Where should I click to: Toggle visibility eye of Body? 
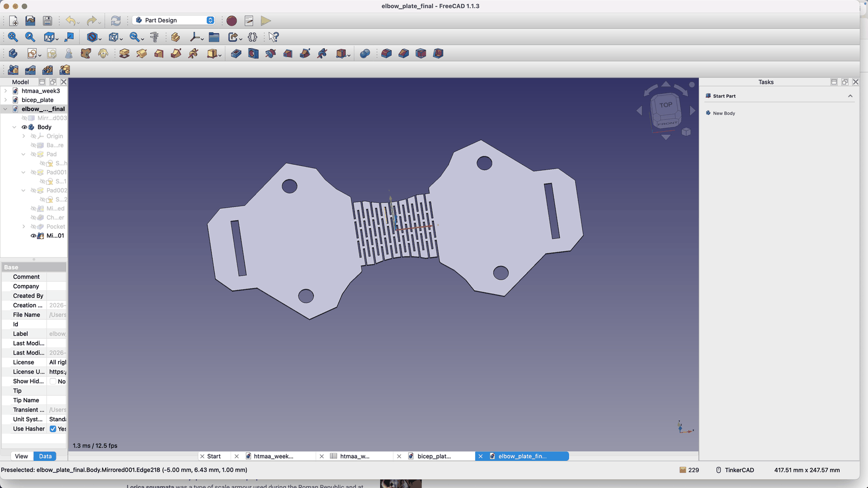[24, 127]
